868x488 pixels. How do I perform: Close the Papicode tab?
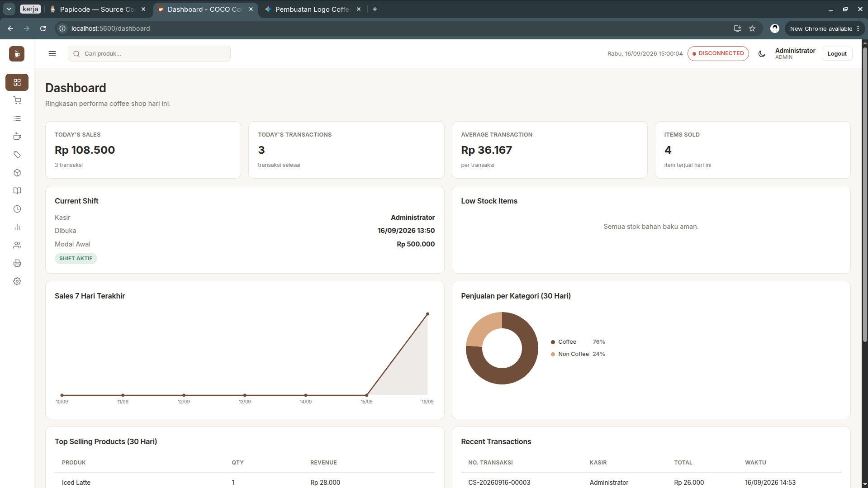tap(143, 9)
